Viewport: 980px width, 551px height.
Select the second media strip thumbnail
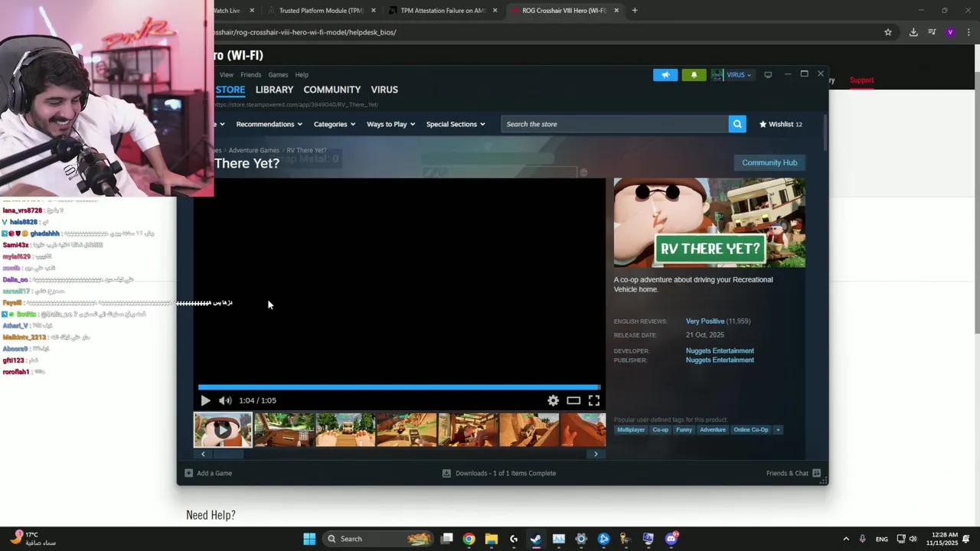[x=284, y=429]
